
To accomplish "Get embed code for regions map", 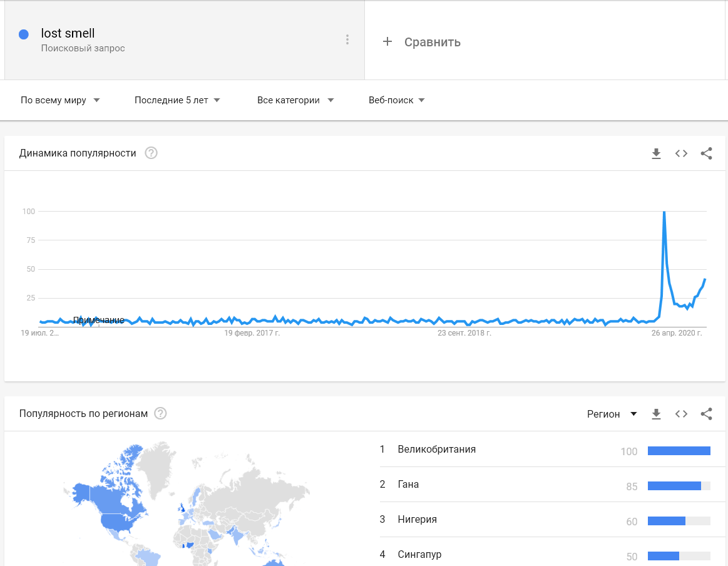I will pos(681,414).
